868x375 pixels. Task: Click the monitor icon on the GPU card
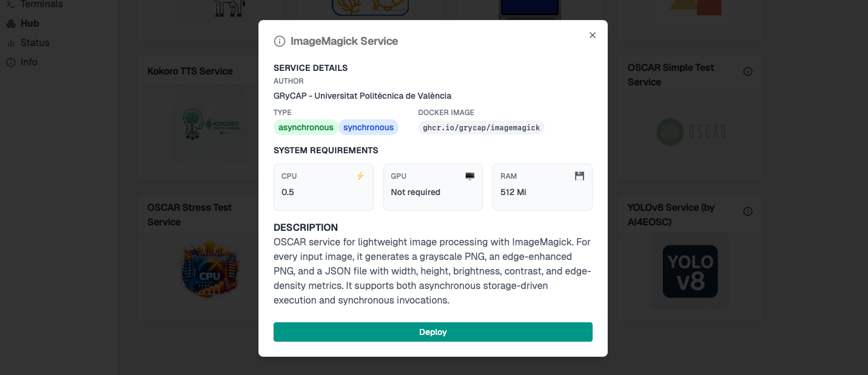[x=469, y=176]
